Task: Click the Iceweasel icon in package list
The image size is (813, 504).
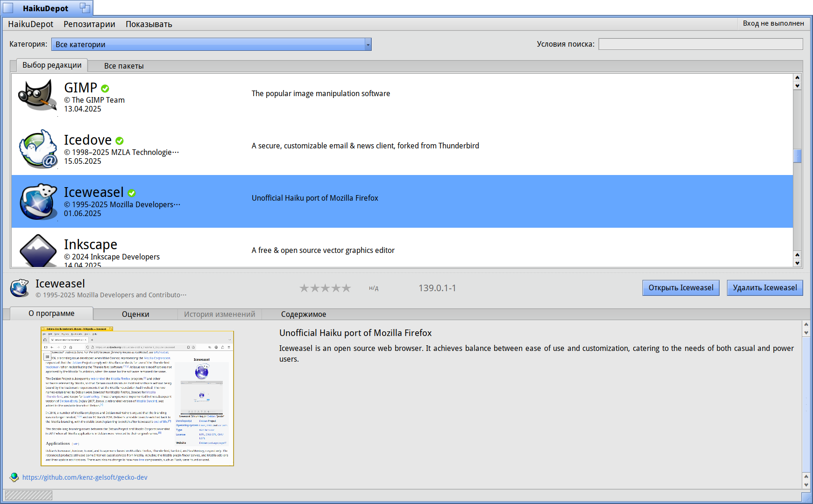Action: (38, 202)
